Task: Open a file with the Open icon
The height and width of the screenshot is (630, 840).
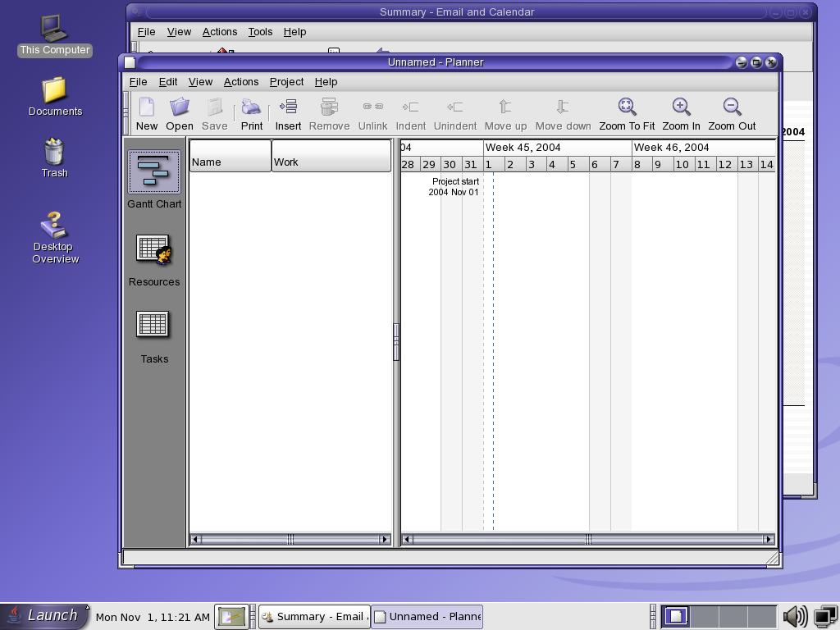Action: pos(180,107)
